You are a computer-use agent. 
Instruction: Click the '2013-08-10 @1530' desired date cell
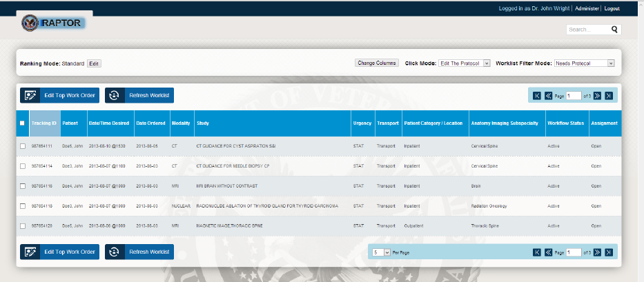[106, 146]
